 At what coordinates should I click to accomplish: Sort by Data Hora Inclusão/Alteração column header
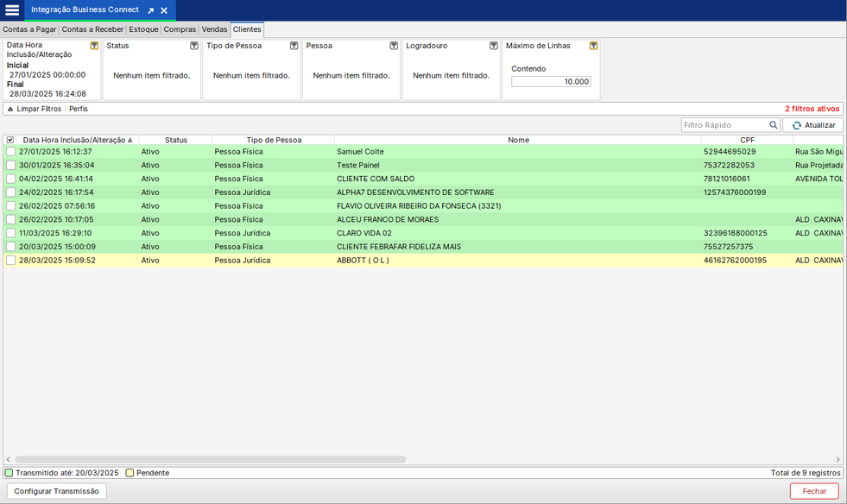[x=74, y=140]
